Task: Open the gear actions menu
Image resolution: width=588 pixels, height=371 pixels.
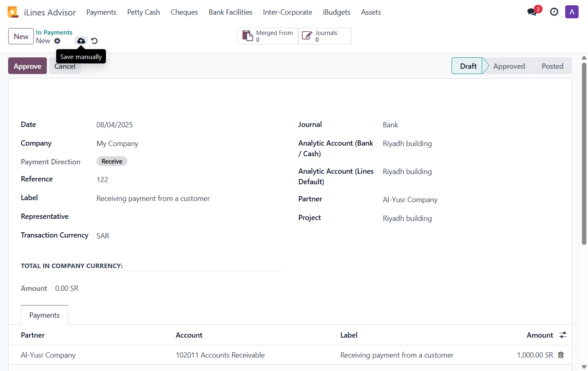Action: 57,41
